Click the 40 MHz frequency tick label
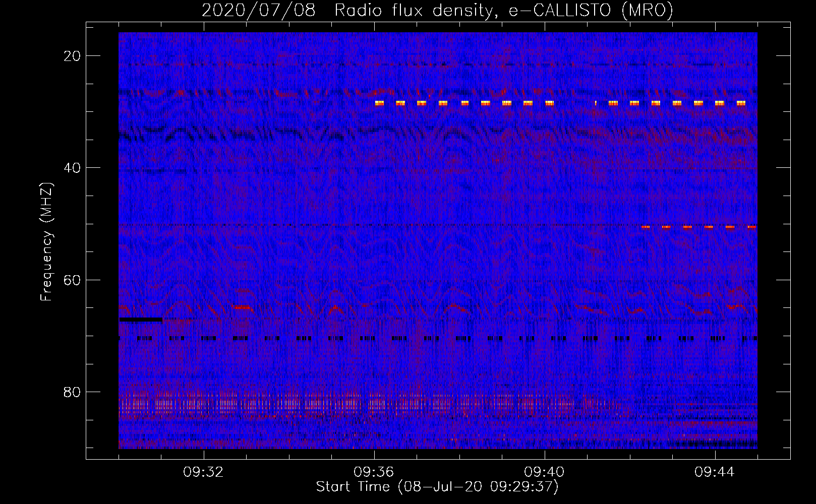The image size is (816, 504). [72, 168]
